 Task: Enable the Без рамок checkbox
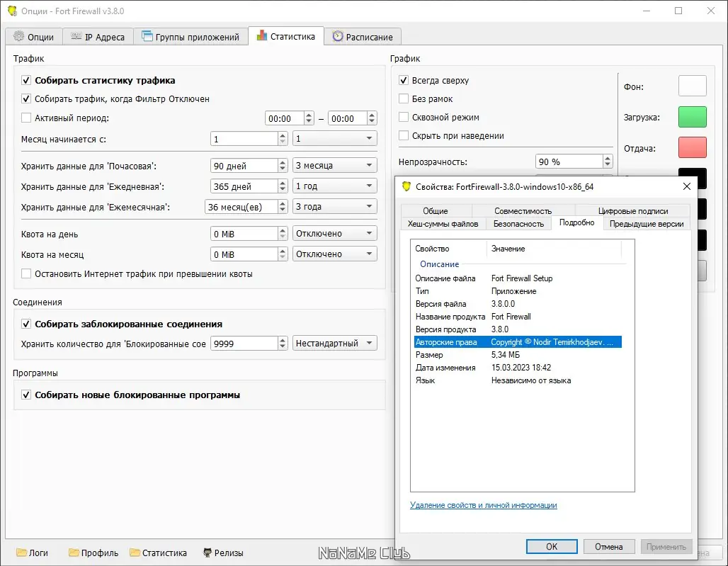pos(404,99)
